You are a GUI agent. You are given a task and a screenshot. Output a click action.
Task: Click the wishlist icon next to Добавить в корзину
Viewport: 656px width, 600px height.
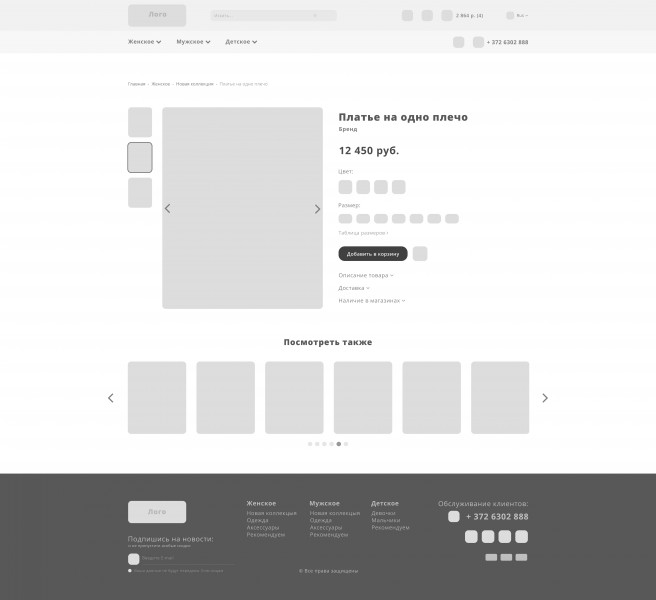point(420,254)
